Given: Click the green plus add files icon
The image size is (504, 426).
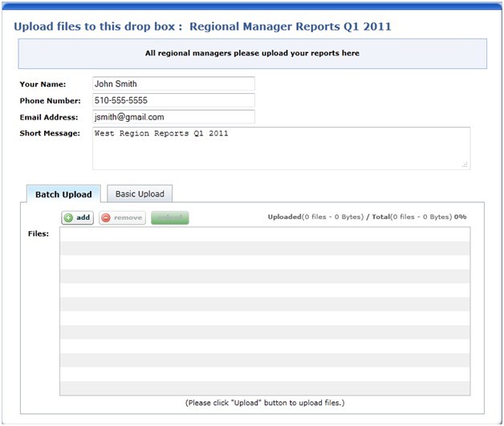Looking at the screenshot, I should (68, 218).
